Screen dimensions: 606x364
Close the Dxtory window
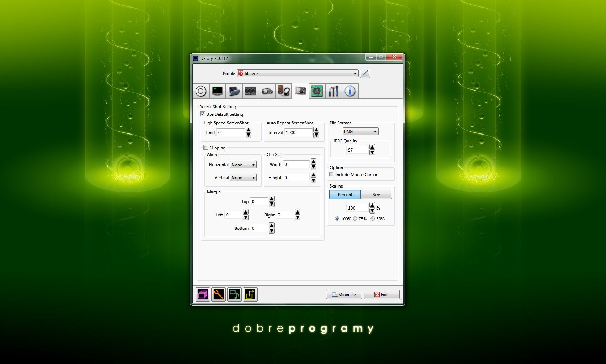(394, 57)
